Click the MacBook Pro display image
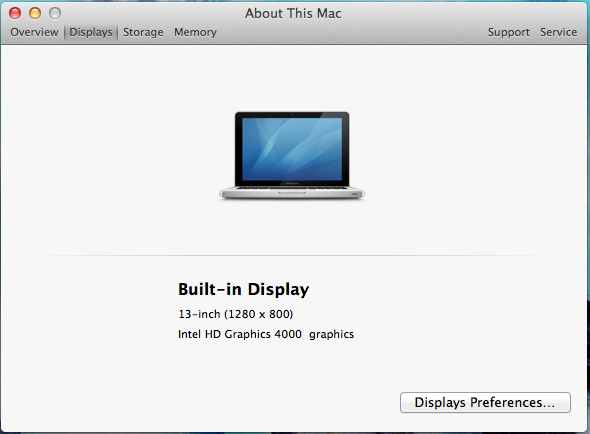This screenshot has width=590, height=434. click(292, 155)
